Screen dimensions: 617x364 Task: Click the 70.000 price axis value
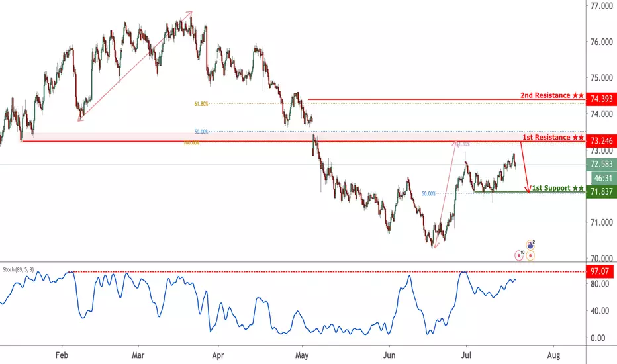[602, 258]
